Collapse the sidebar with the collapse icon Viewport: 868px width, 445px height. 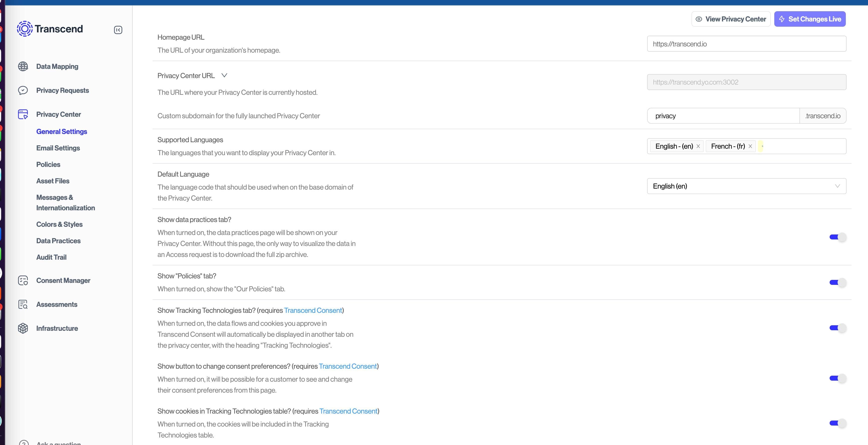pos(118,30)
